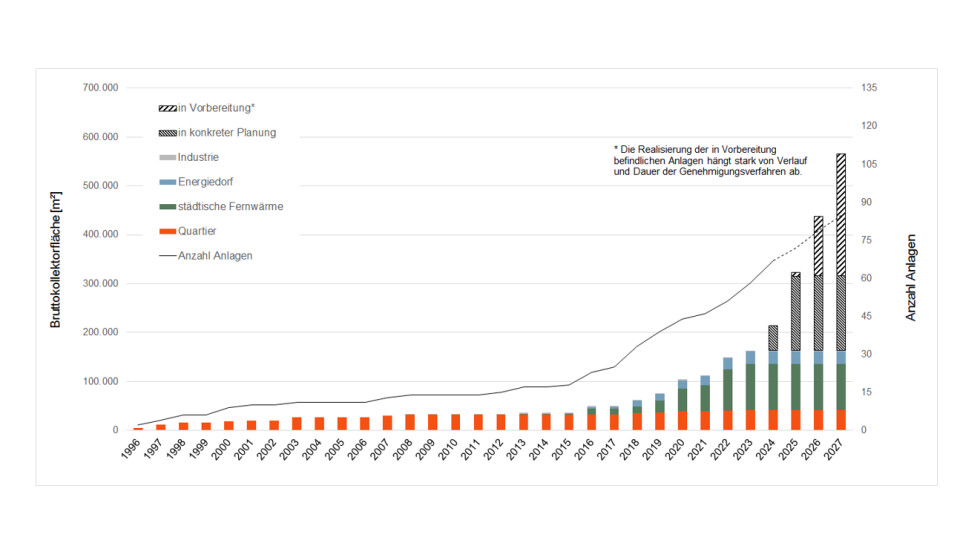Screen dimensions: 960x540
Task: Click the hatched top segment of 2024 bar
Action: 773,338
